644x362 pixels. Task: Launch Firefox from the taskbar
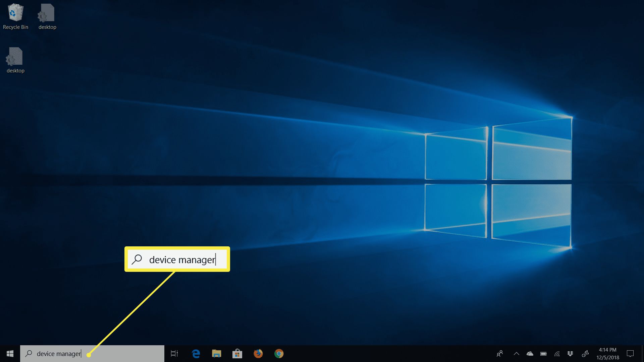[258, 354]
